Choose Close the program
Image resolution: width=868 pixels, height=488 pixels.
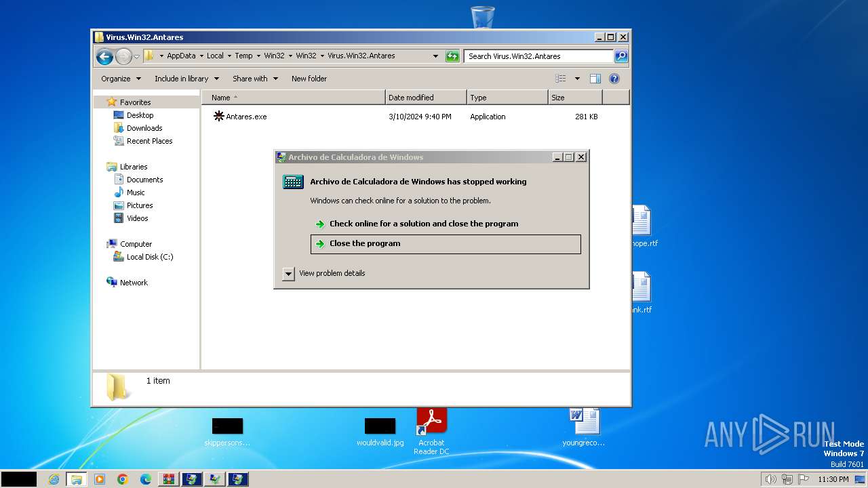pos(446,244)
